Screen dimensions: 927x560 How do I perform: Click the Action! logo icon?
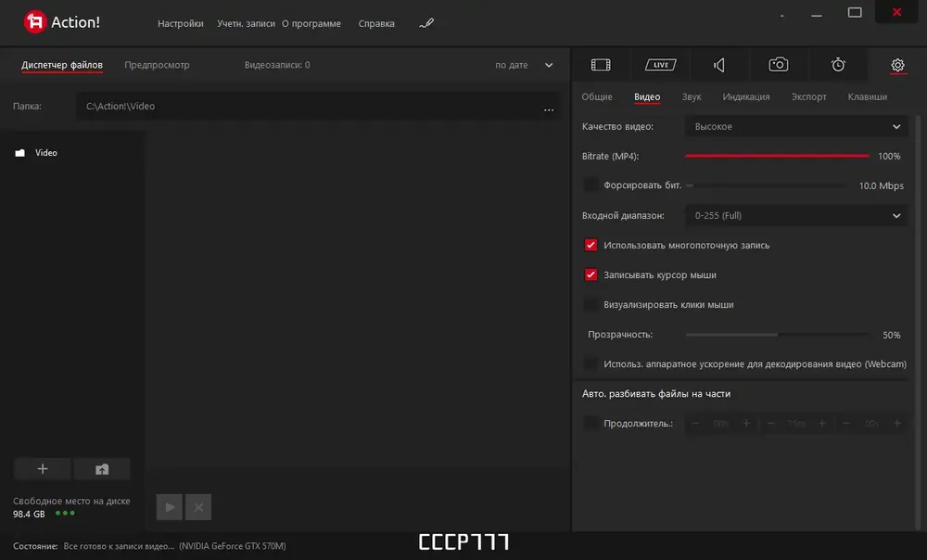point(35,22)
